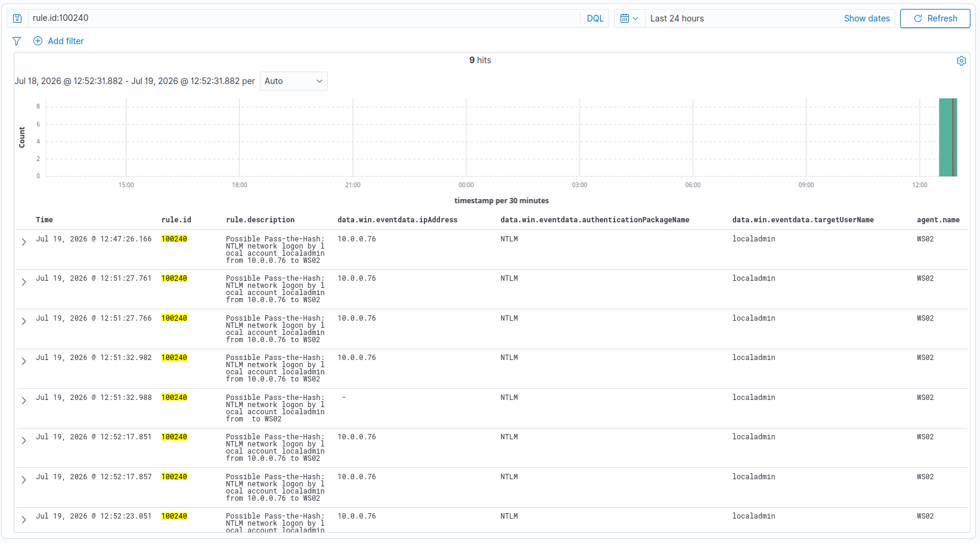
Task: Focus the rule.id:100240 query input
Action: [x=304, y=18]
